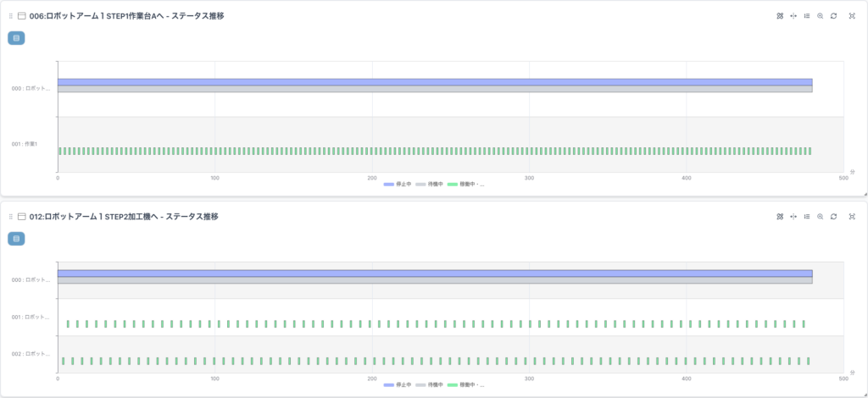Refresh the 012 STEP2 status chart
Viewport: 868px width, 398px height.
(x=834, y=217)
